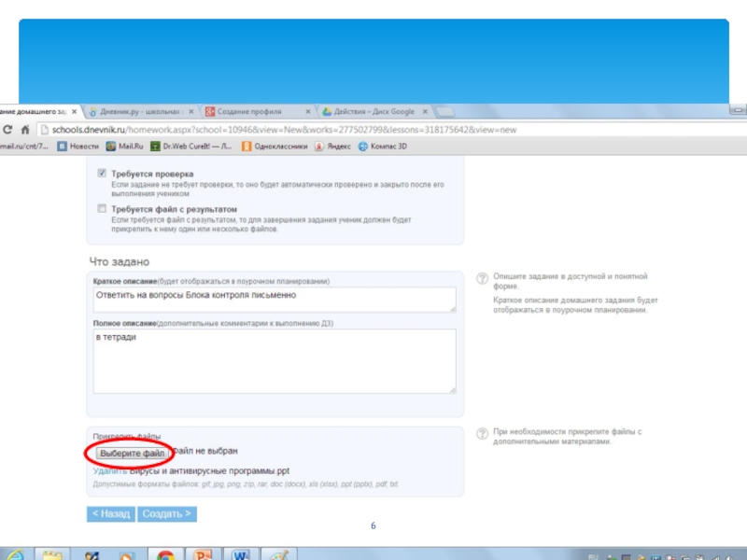The height and width of the screenshot is (560, 747).
Task: Click the вирусы и антивирусные программы.ppt filename
Action: pyautogui.click(x=209, y=470)
